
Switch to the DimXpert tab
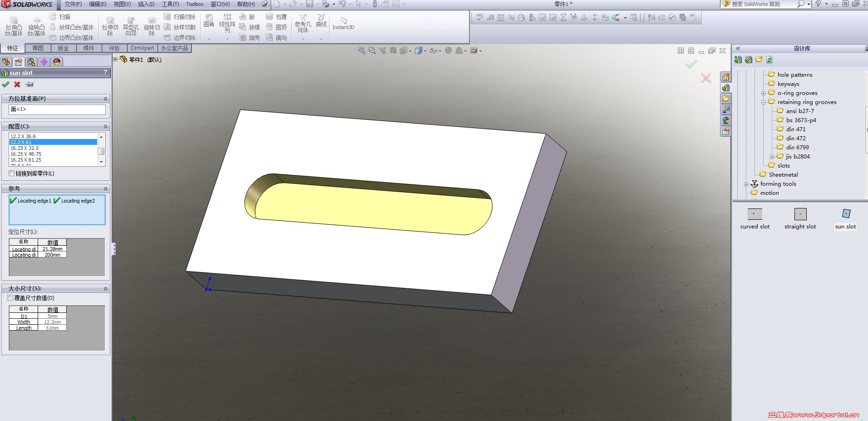coord(142,48)
